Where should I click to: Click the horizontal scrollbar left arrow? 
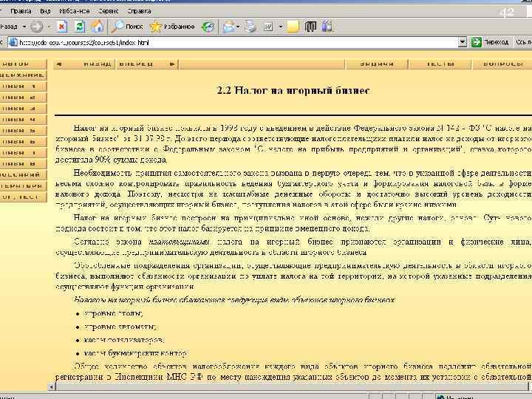click(x=52, y=386)
